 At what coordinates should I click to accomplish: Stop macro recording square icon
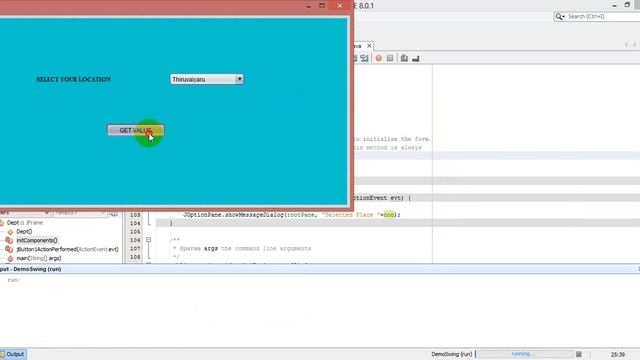pyautogui.click(x=390, y=58)
